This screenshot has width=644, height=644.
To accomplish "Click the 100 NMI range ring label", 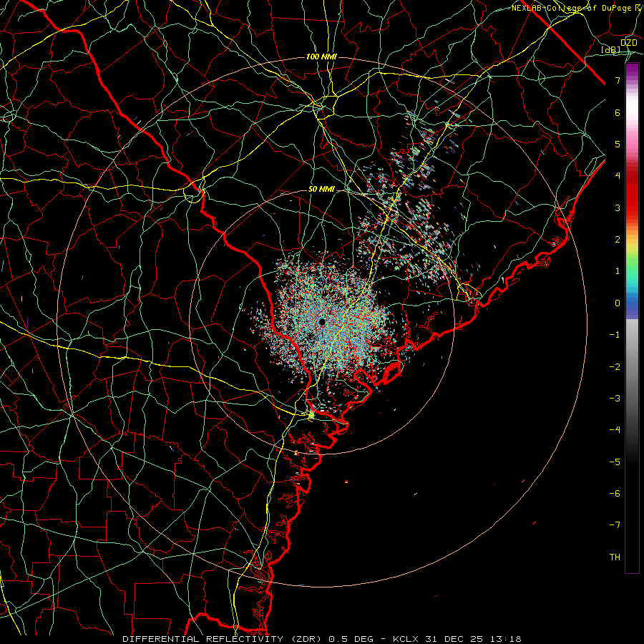I will click(x=321, y=57).
